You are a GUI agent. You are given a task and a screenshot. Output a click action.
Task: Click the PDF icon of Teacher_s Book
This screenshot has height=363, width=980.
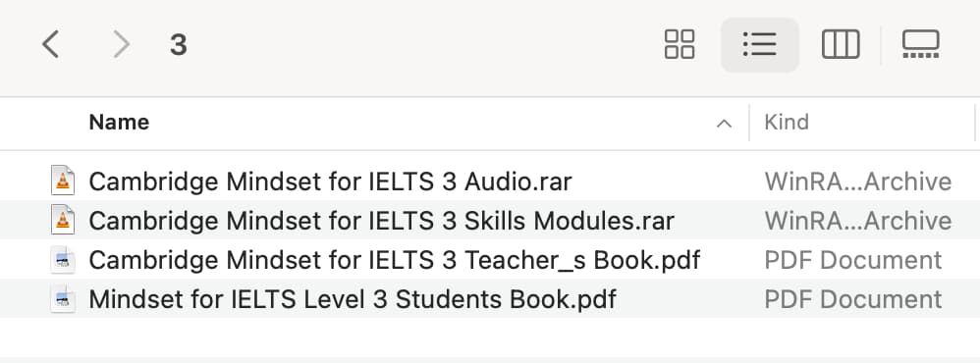pyautogui.click(x=63, y=260)
